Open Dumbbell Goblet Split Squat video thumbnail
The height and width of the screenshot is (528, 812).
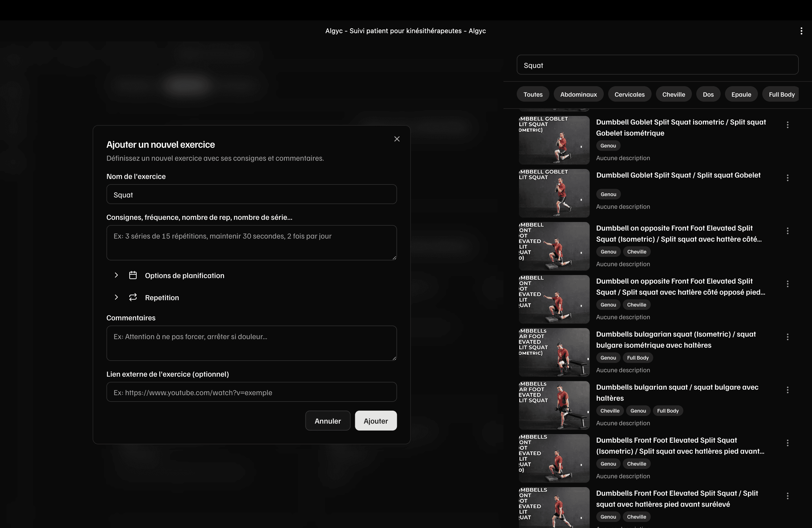(x=554, y=193)
